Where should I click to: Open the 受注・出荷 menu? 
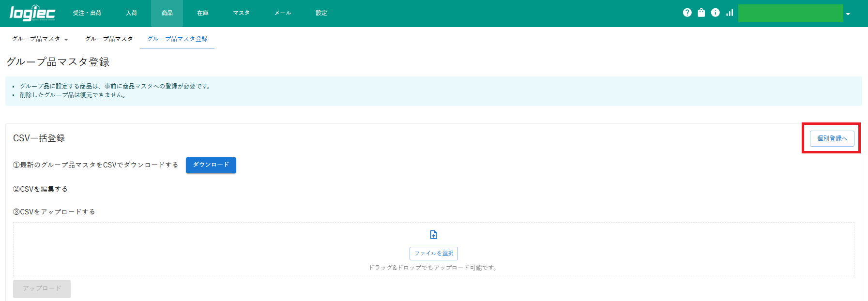tap(87, 13)
